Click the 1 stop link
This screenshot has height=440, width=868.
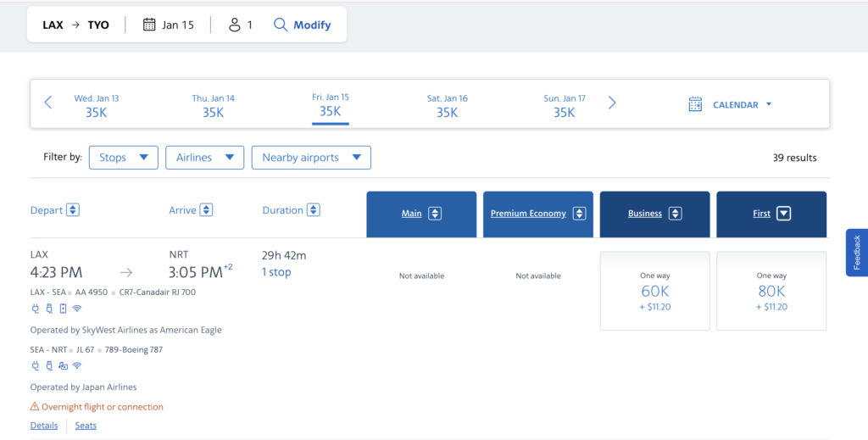[276, 272]
